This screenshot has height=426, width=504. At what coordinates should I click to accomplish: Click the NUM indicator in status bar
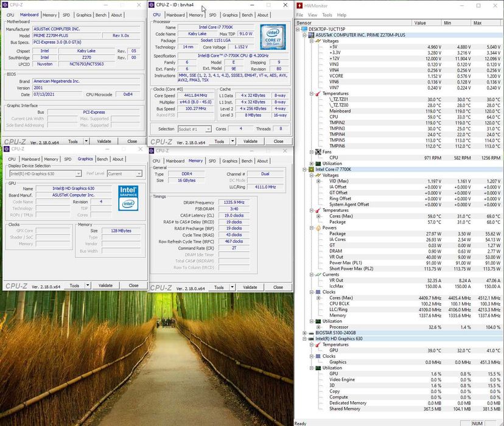point(477,423)
